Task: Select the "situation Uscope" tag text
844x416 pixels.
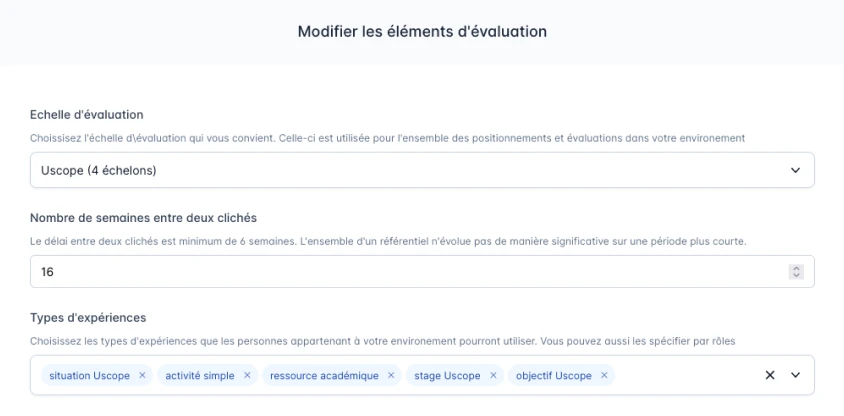Action: pos(90,376)
